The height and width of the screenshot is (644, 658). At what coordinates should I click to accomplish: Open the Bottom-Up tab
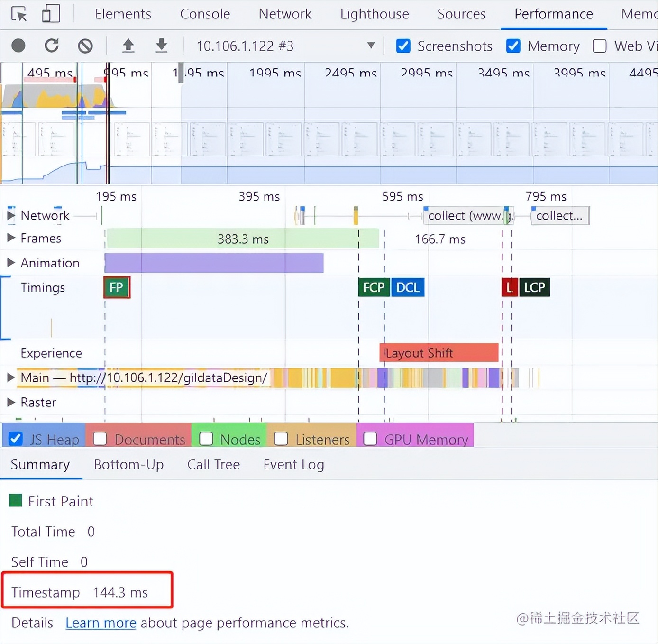[128, 464]
